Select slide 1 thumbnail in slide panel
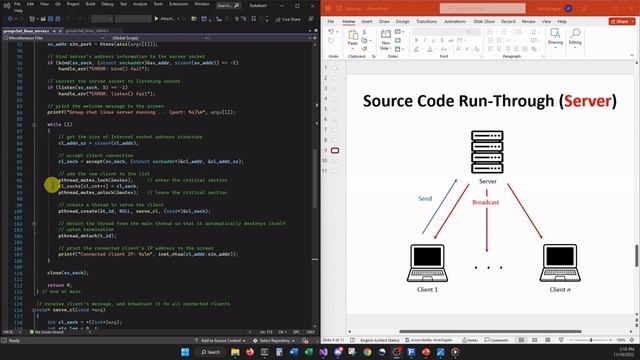Screen dimensions: 640x360 pyautogui.click(x=335, y=68)
